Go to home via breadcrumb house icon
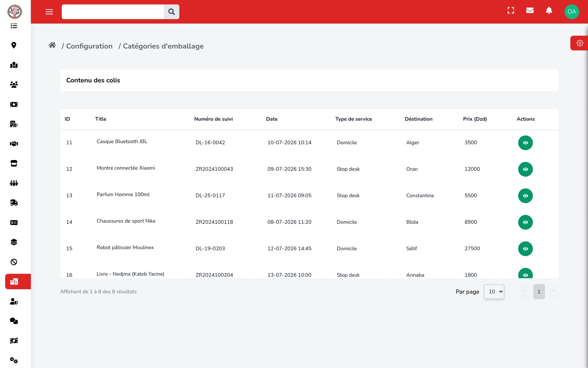Screen dimensions: 588x368 (x=52, y=45)
